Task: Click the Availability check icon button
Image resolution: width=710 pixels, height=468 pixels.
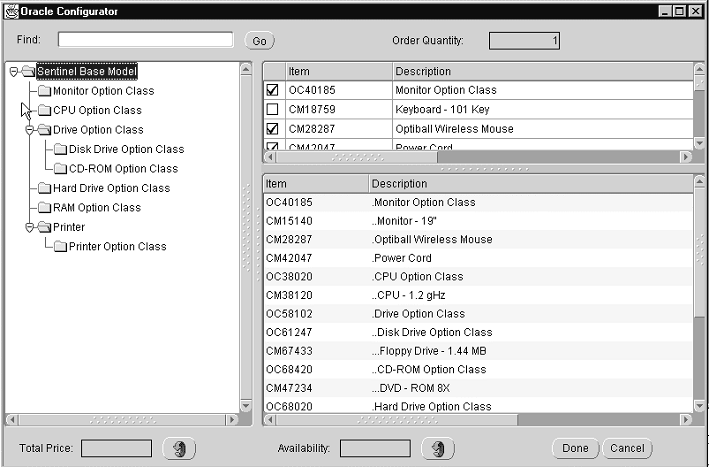Action: click(x=438, y=449)
